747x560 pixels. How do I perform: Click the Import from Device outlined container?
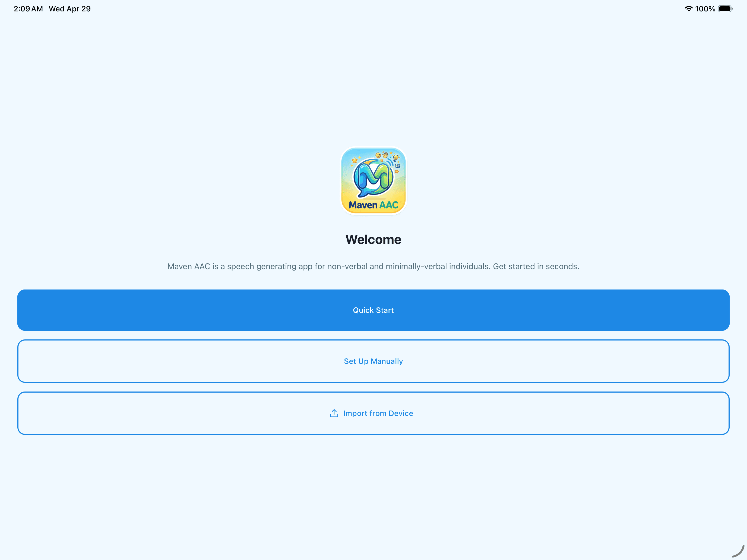373,413
